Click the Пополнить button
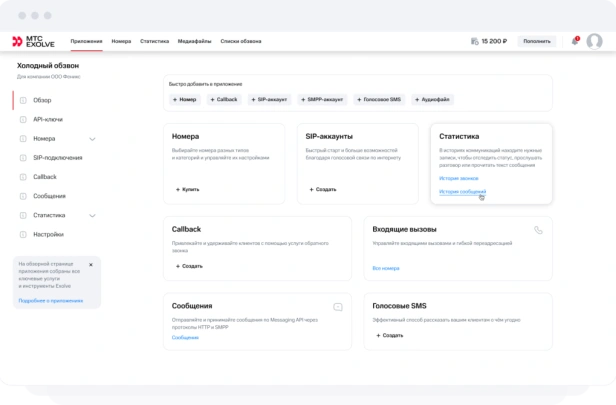 point(537,41)
